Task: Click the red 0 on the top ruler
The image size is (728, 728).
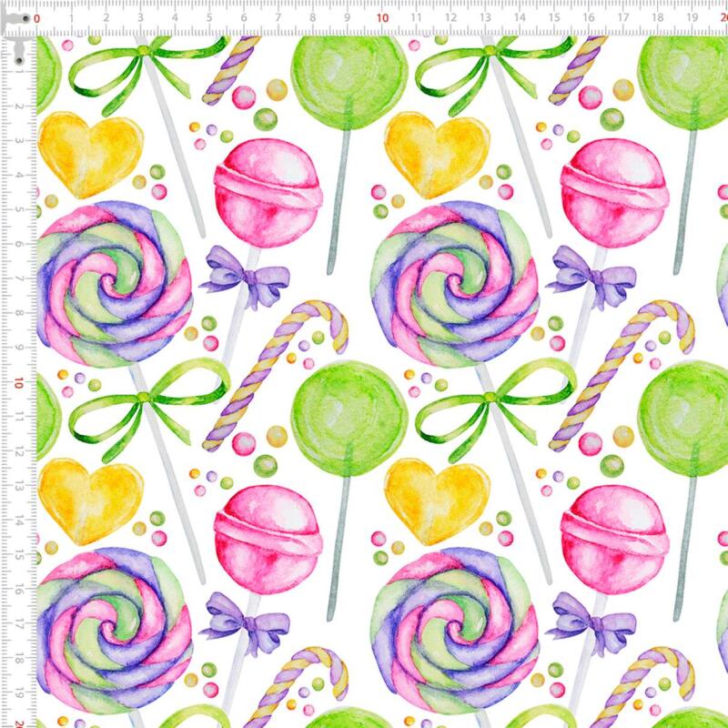Action: click(36, 16)
